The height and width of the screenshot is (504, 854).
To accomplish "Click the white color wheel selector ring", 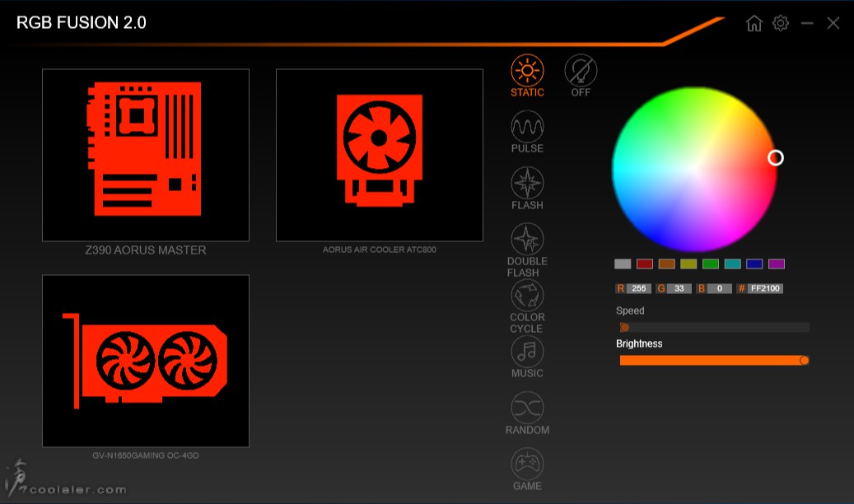I will 776,158.
